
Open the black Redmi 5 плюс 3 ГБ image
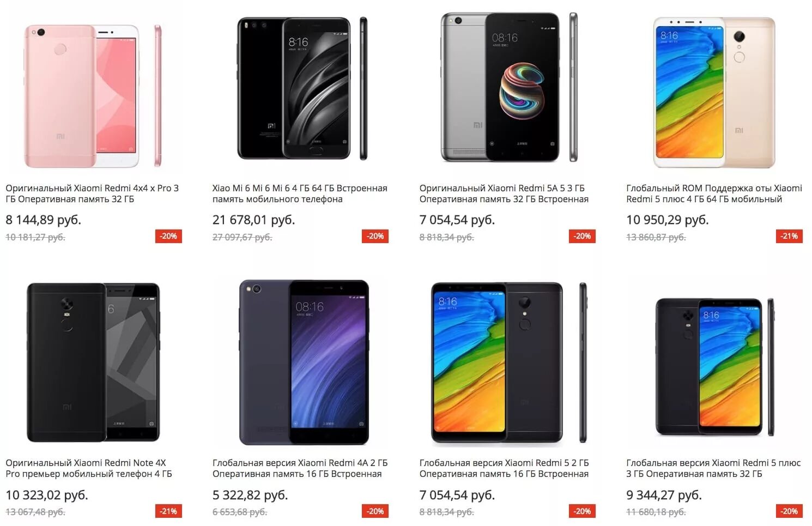pyautogui.click(x=714, y=367)
